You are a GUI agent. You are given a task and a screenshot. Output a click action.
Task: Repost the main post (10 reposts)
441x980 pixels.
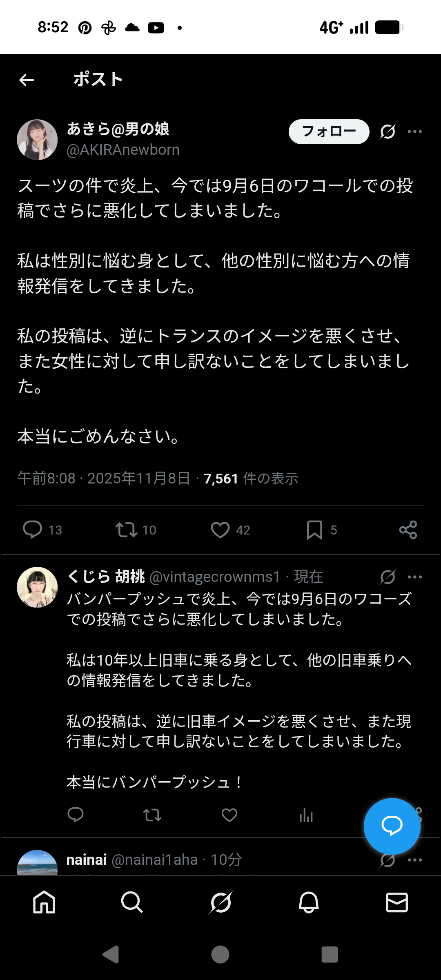point(126,530)
